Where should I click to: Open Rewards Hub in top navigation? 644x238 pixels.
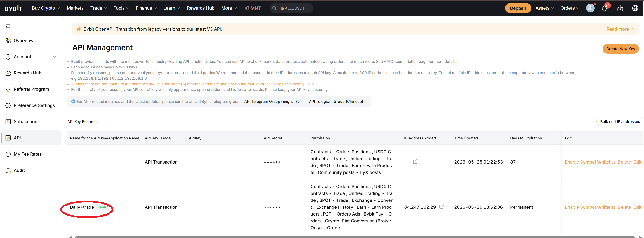point(201,8)
